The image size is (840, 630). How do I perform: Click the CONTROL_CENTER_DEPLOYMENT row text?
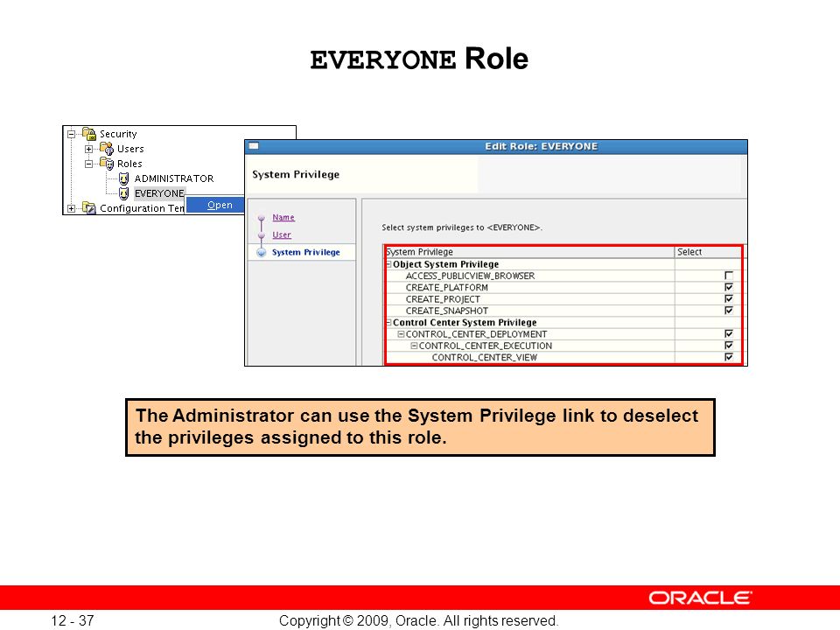477,334
